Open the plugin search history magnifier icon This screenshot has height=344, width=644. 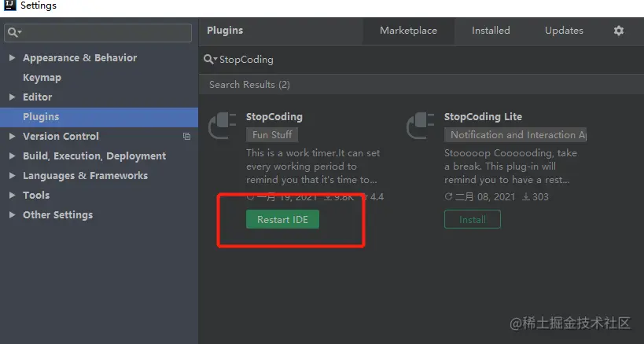pos(210,60)
